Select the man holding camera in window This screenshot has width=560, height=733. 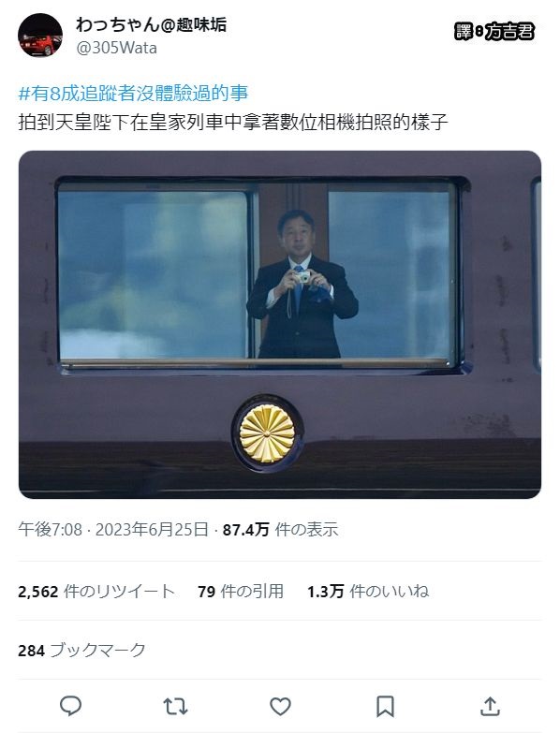302,285
